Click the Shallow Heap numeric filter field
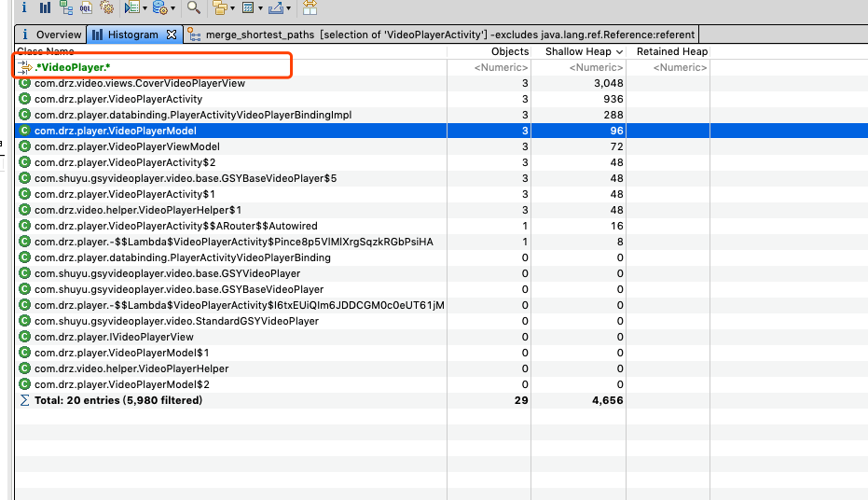The image size is (868, 500). pyautogui.click(x=596, y=67)
